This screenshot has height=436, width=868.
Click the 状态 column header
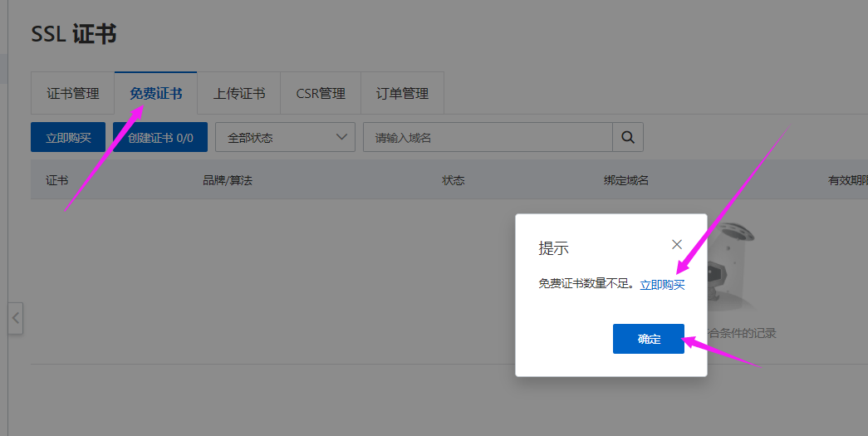click(453, 180)
